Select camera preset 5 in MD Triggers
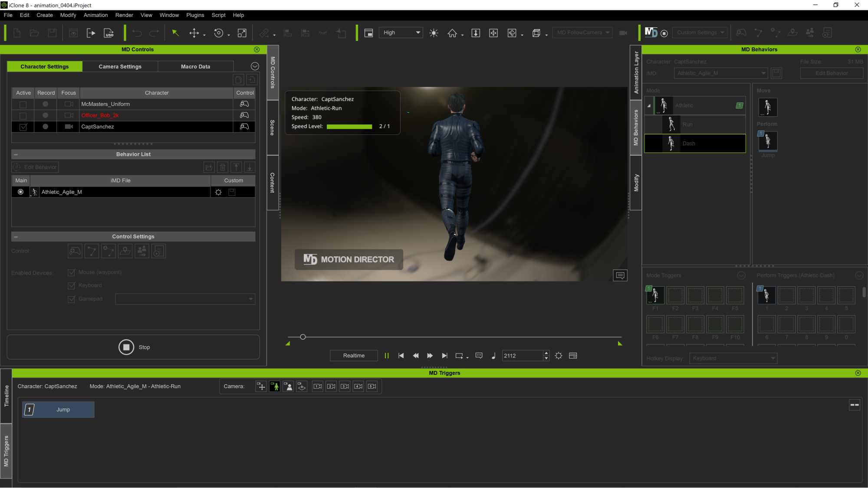 (372, 386)
